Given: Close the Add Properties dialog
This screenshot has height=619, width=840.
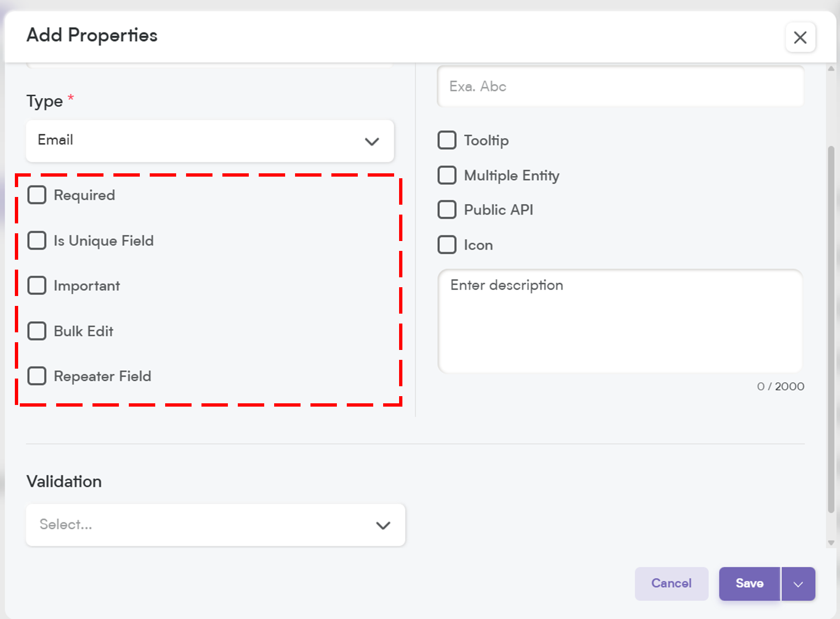Looking at the screenshot, I should [x=800, y=37].
